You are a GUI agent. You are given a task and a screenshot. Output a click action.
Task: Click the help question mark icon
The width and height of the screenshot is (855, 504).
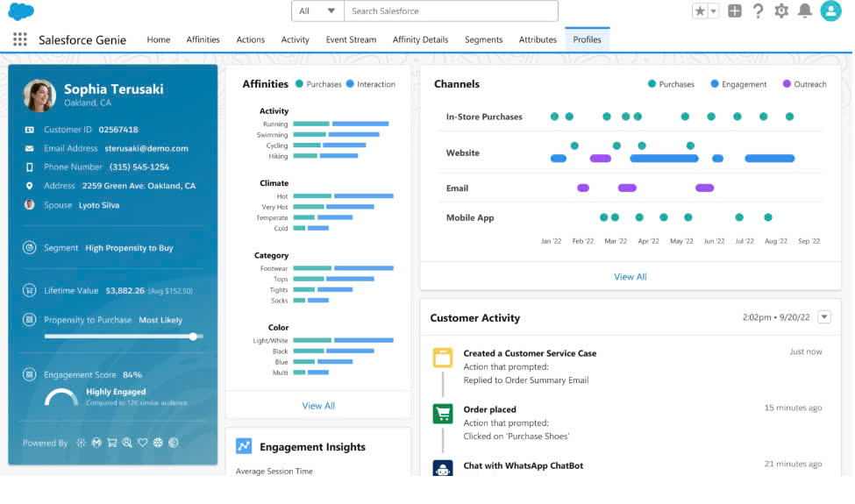click(x=758, y=11)
